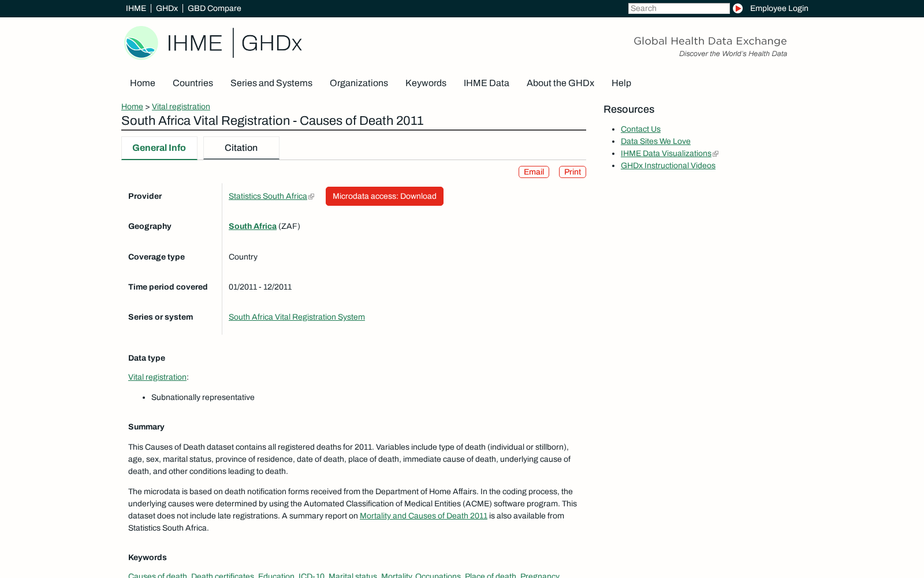Viewport: 924px width, 578px height.
Task: Click the red search submit arrow
Action: coord(737,8)
